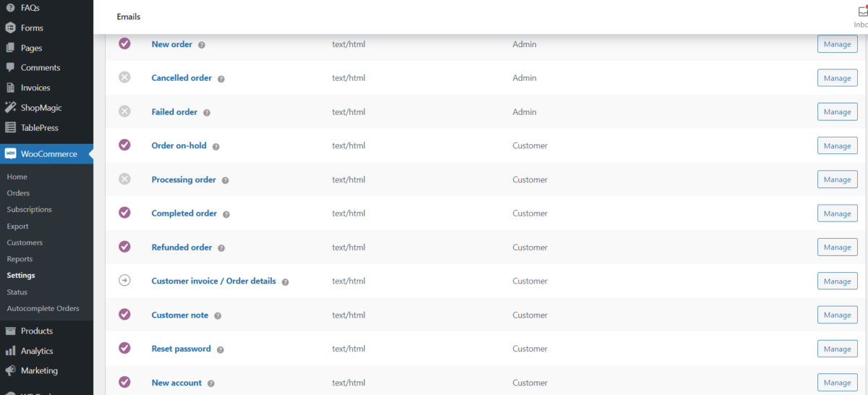Click the Products box icon in sidebar
This screenshot has height=395, width=868.
click(x=10, y=331)
